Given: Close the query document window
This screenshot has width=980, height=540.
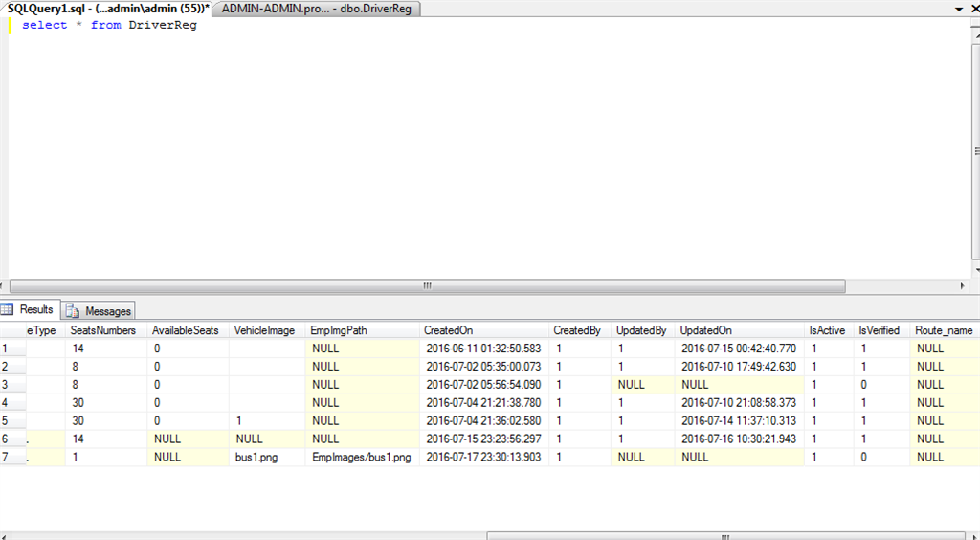Looking at the screenshot, I should pos(974,9).
